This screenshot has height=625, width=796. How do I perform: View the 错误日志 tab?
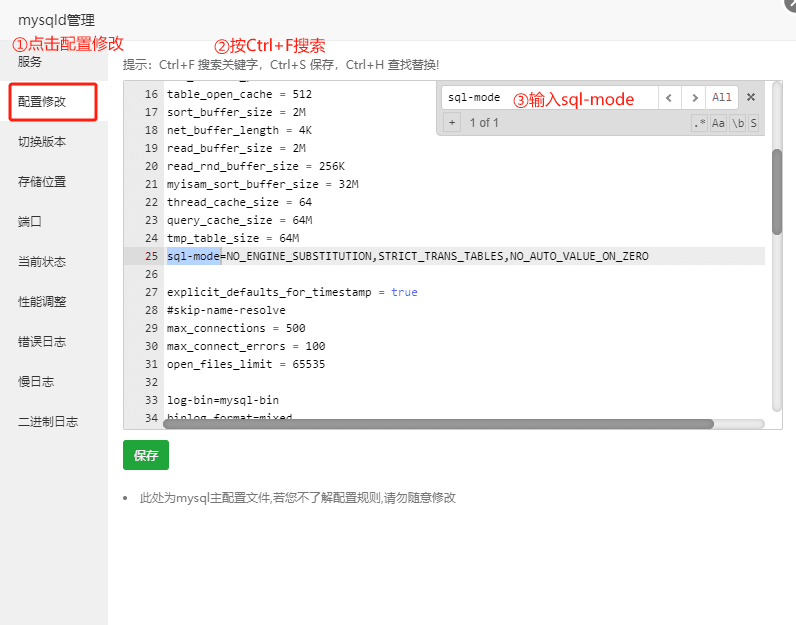tap(42, 341)
